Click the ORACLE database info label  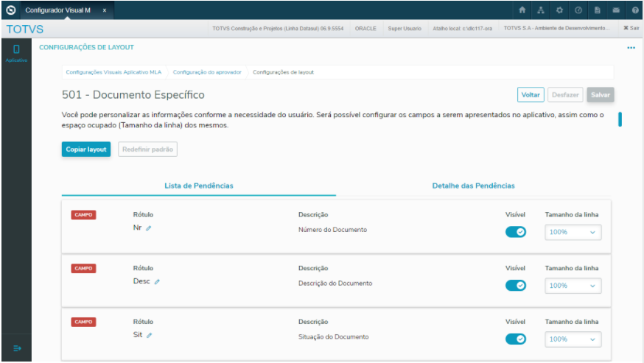tap(365, 29)
